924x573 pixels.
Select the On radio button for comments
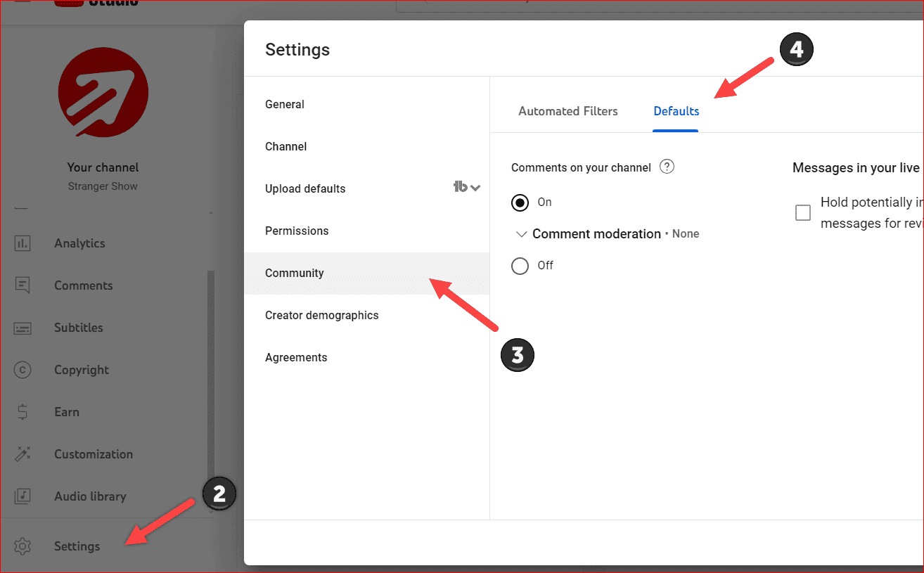tap(520, 202)
